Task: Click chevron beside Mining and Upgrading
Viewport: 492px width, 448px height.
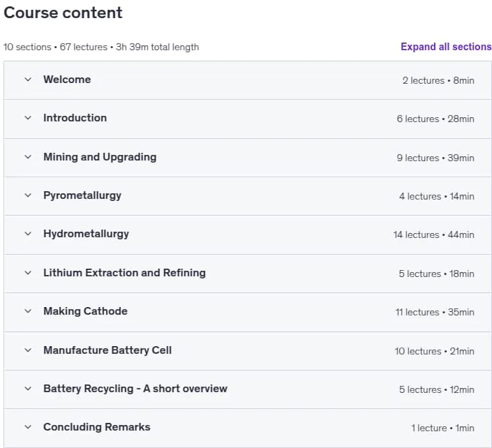Action: click(x=28, y=157)
